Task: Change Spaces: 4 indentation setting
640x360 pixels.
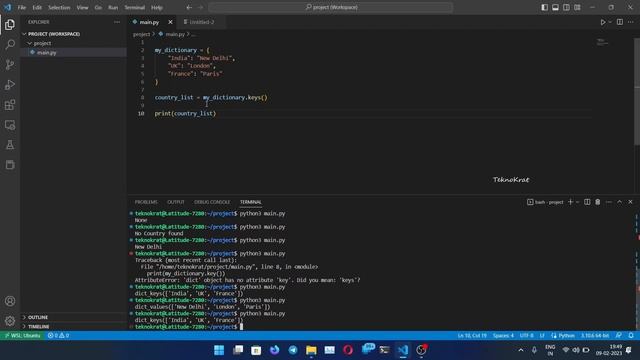Action: 503,336
